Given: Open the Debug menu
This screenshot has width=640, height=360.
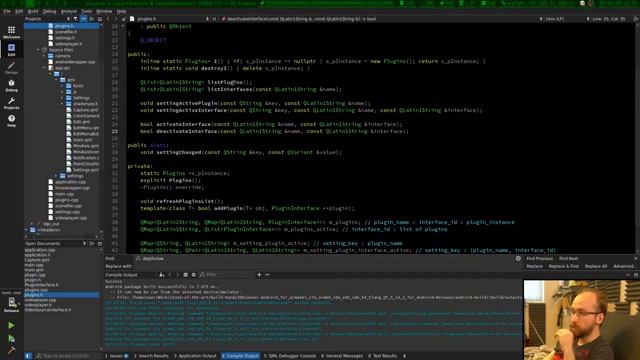Looking at the screenshot, I should (x=49, y=11).
